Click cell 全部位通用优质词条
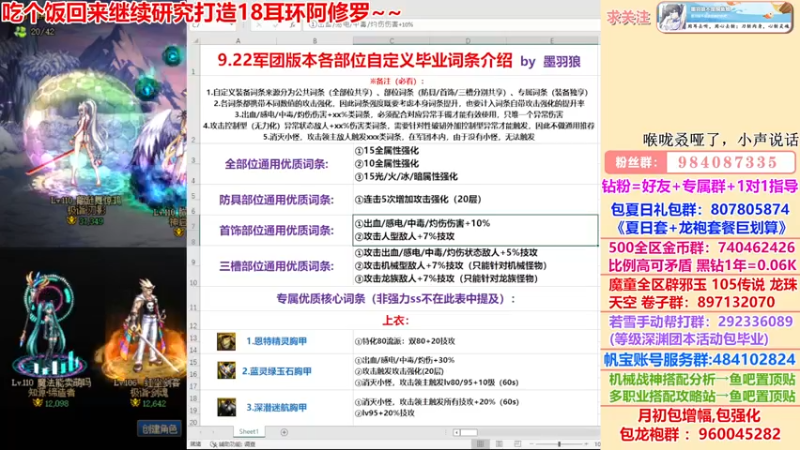 tap(277, 164)
